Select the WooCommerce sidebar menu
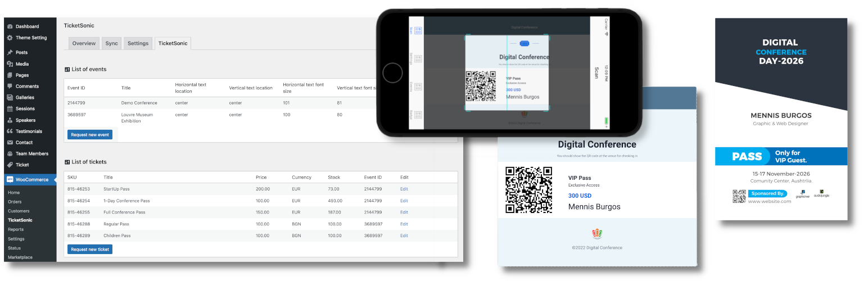This screenshot has width=868, height=281. [31, 180]
